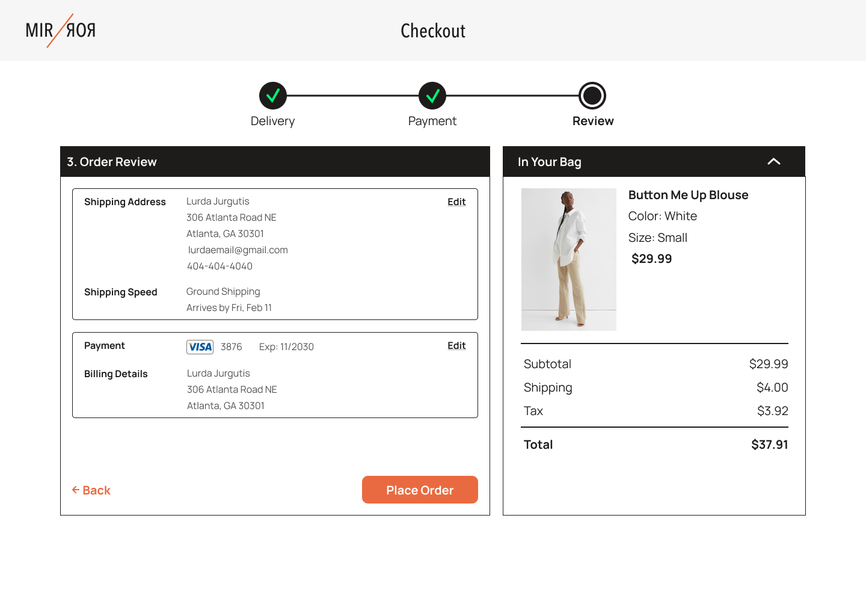Select the Payment step label

[x=432, y=122]
